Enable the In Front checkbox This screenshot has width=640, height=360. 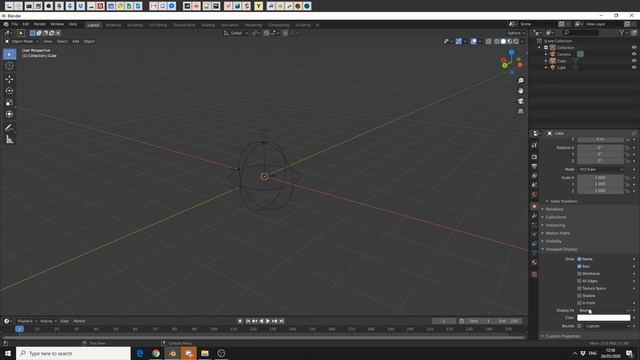click(x=579, y=303)
